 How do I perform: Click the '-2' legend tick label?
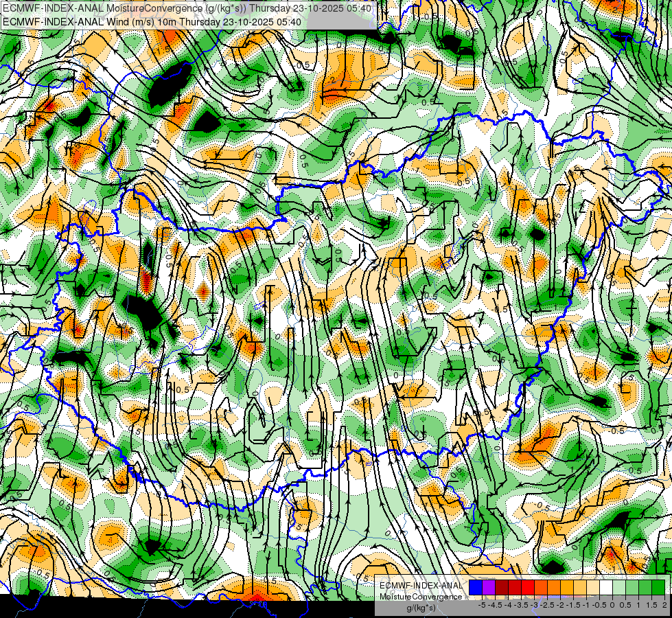click(561, 605)
